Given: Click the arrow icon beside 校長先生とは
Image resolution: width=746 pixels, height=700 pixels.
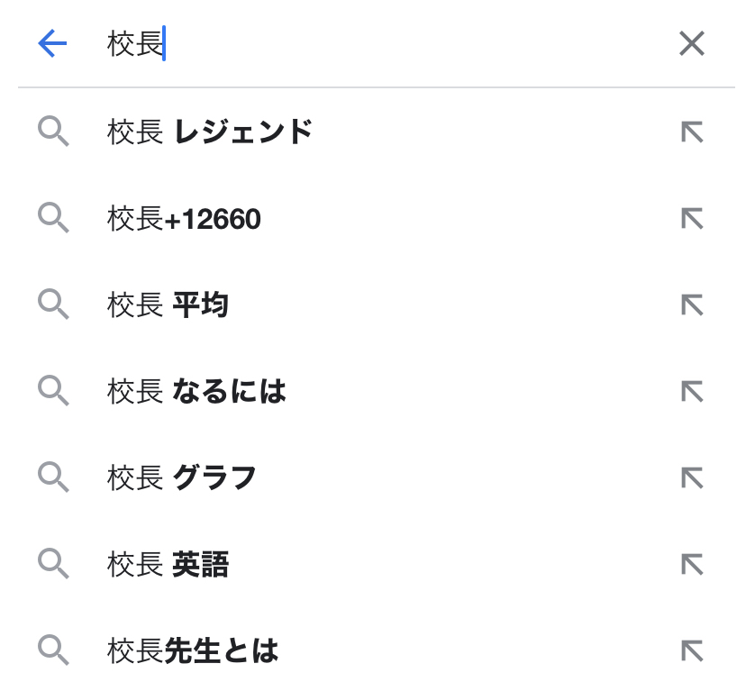Looking at the screenshot, I should pyautogui.click(x=691, y=650).
